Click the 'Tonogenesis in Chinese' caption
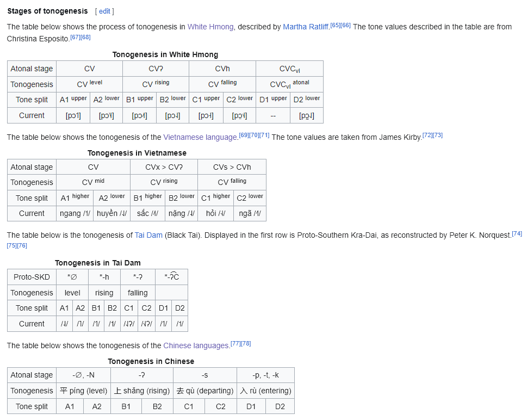This screenshot has height=420, width=527. [x=151, y=361]
